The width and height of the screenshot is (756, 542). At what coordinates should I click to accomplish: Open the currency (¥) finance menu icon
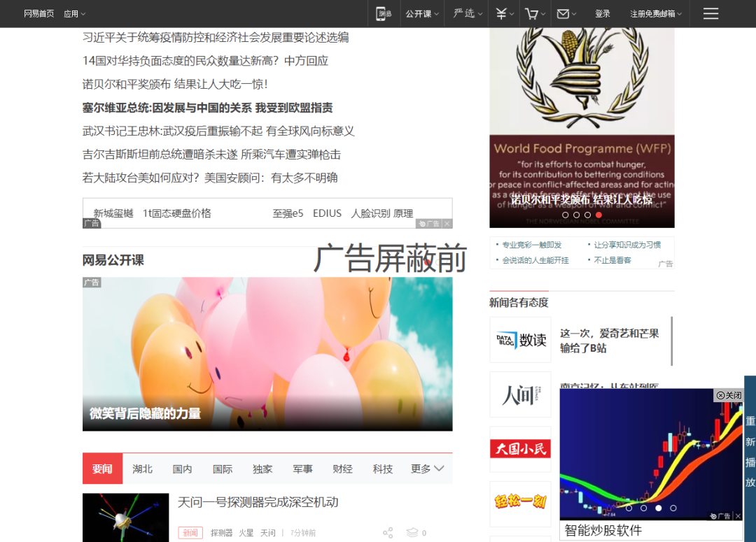pos(501,13)
